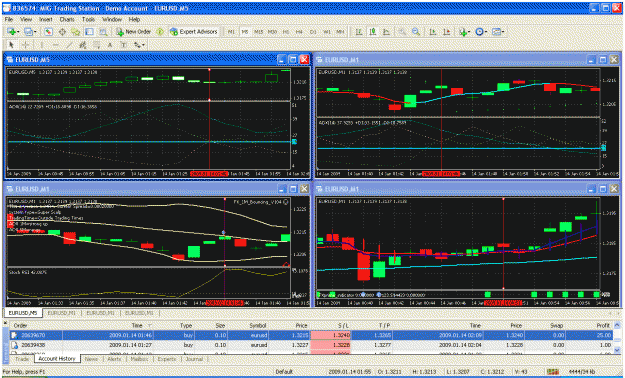This screenshot has width=625, height=378.
Task: Switch to the Journal terminal tab
Action: coord(195,359)
